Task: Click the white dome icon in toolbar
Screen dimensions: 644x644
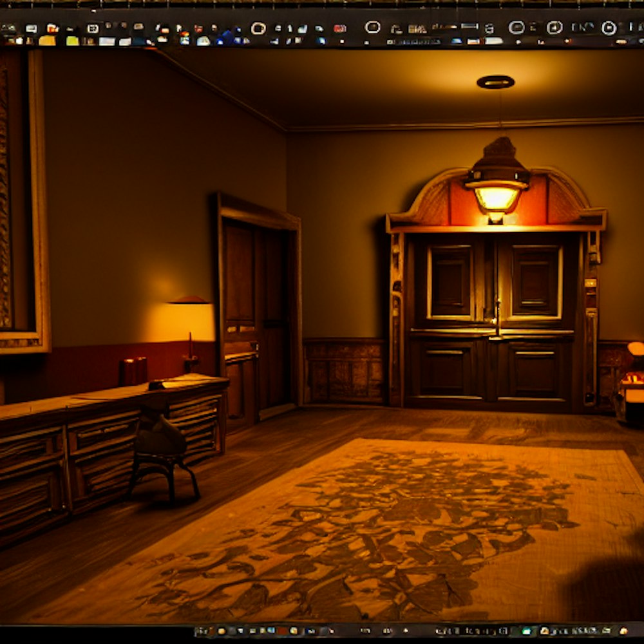Action: pyautogui.click(x=204, y=41)
